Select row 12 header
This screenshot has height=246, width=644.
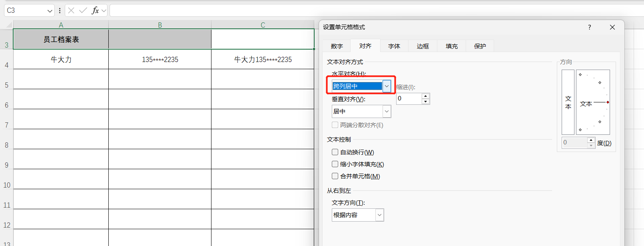[6, 219]
